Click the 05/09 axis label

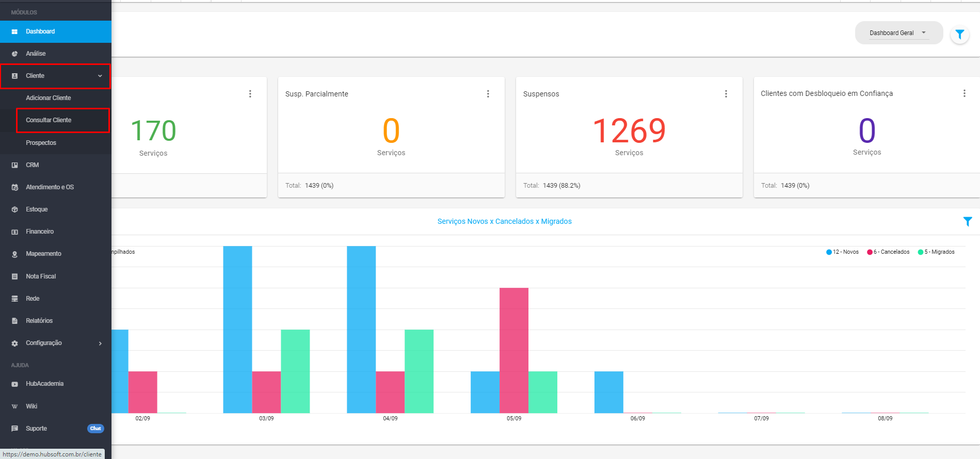[514, 418]
